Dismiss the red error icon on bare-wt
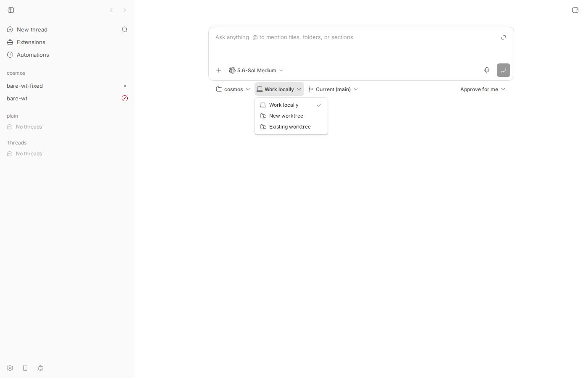This screenshot has width=588, height=378. pos(125,98)
